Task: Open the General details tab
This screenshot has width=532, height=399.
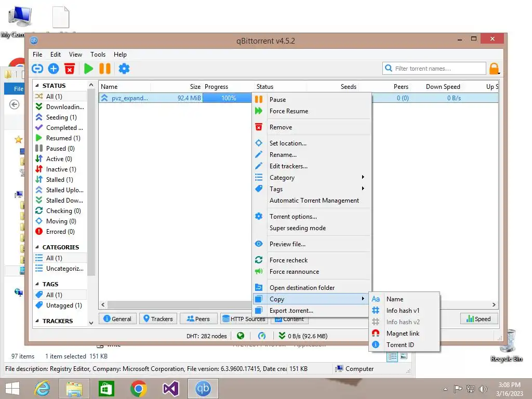Action: [117, 319]
